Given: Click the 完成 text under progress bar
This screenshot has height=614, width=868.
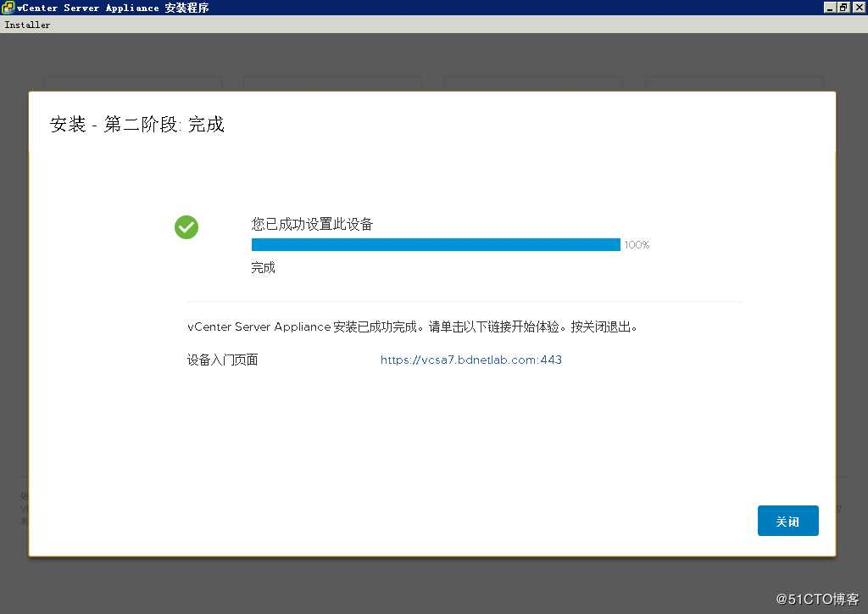Looking at the screenshot, I should [x=263, y=268].
